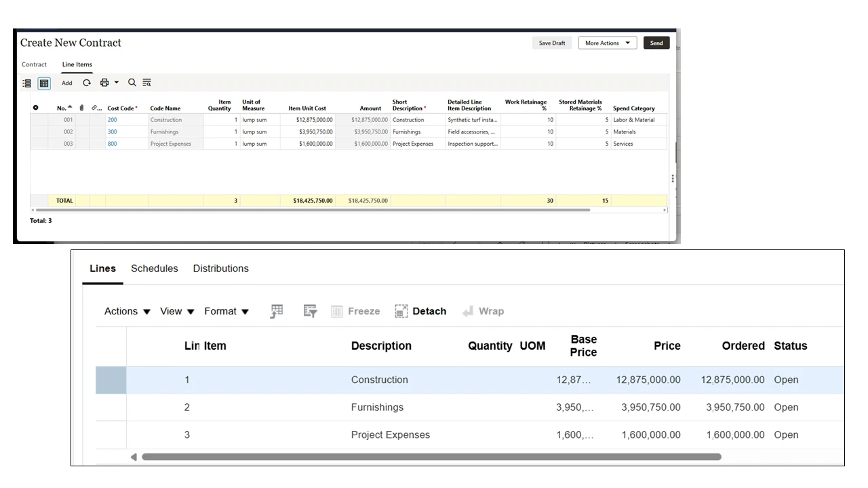The width and height of the screenshot is (868, 488).
Task: Sort by the No. column arrow
Action: 70,107
